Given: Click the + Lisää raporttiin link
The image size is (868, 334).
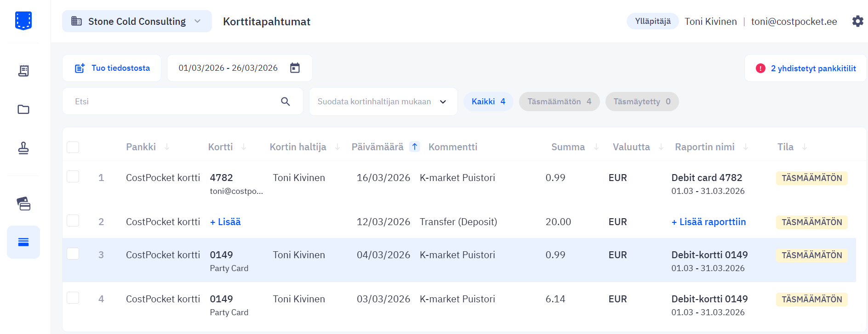Looking at the screenshot, I should click(x=708, y=222).
